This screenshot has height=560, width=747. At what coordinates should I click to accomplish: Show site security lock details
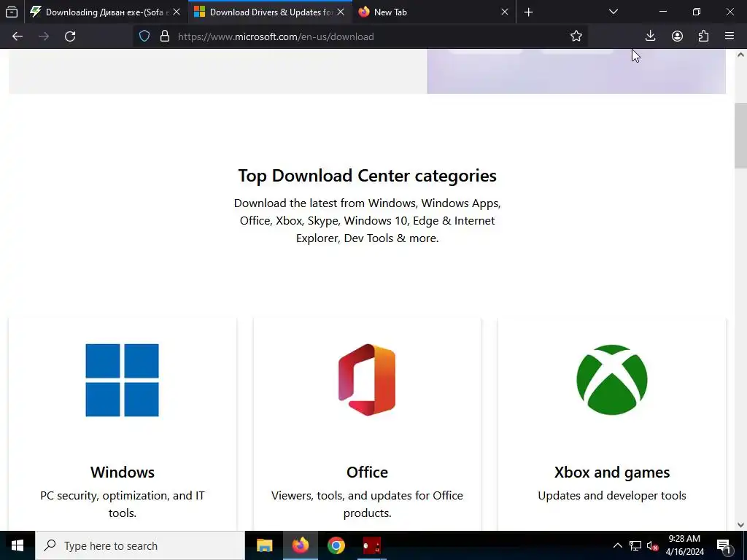pyautogui.click(x=165, y=36)
